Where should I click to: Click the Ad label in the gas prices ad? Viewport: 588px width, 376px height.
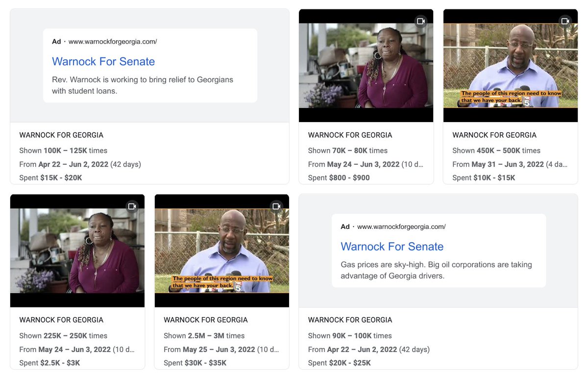point(345,227)
